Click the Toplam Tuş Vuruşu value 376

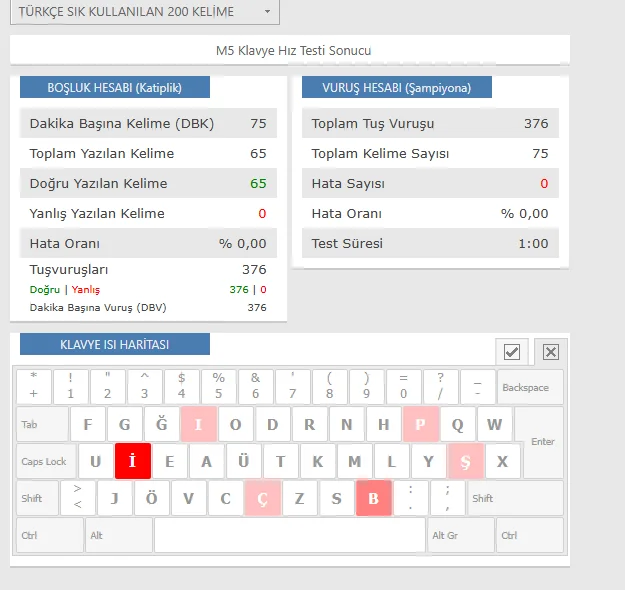536,123
